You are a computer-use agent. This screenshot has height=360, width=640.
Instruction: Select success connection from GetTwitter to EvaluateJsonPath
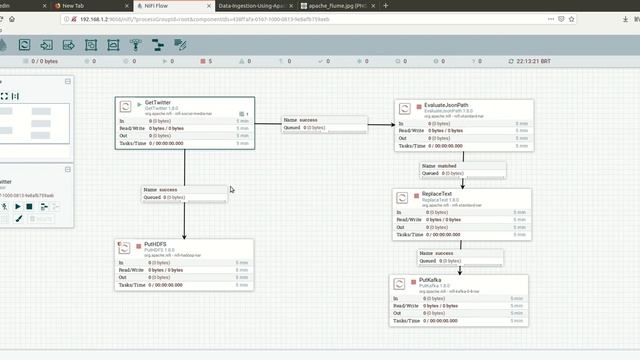click(324, 124)
